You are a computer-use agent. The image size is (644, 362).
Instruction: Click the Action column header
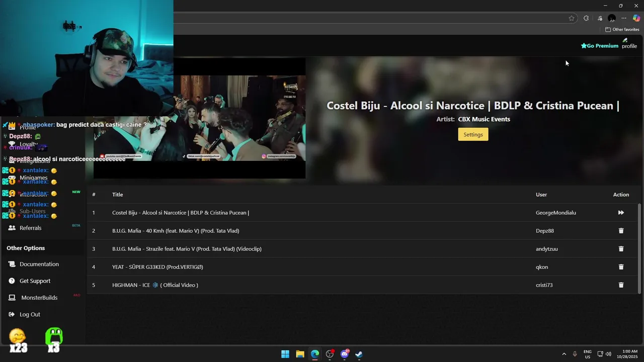coord(621,195)
